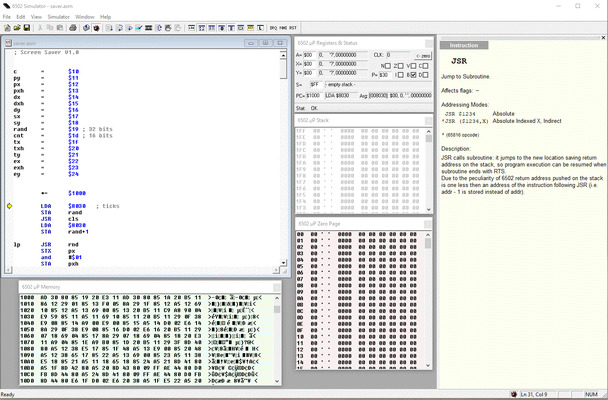The height and width of the screenshot is (400, 608).
Task: Open the File menu
Action: (x=7, y=17)
